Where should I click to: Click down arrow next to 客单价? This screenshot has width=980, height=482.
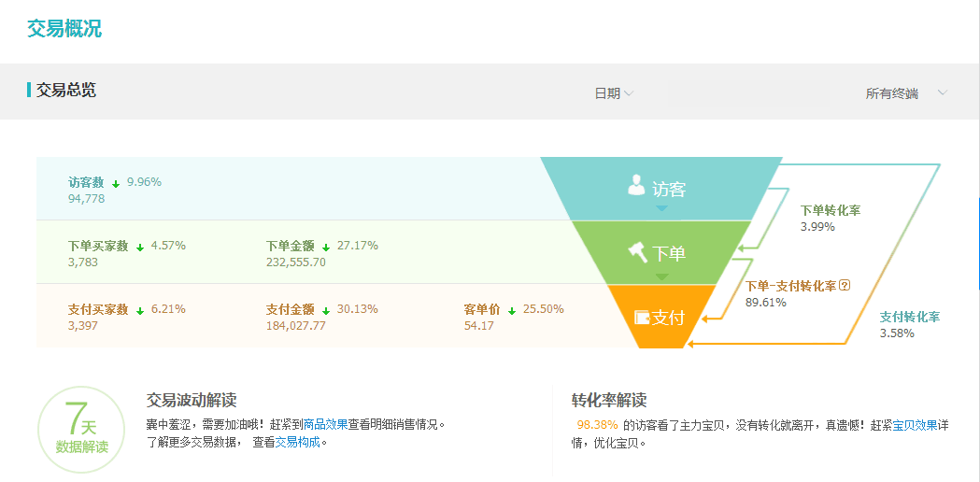pos(512,311)
